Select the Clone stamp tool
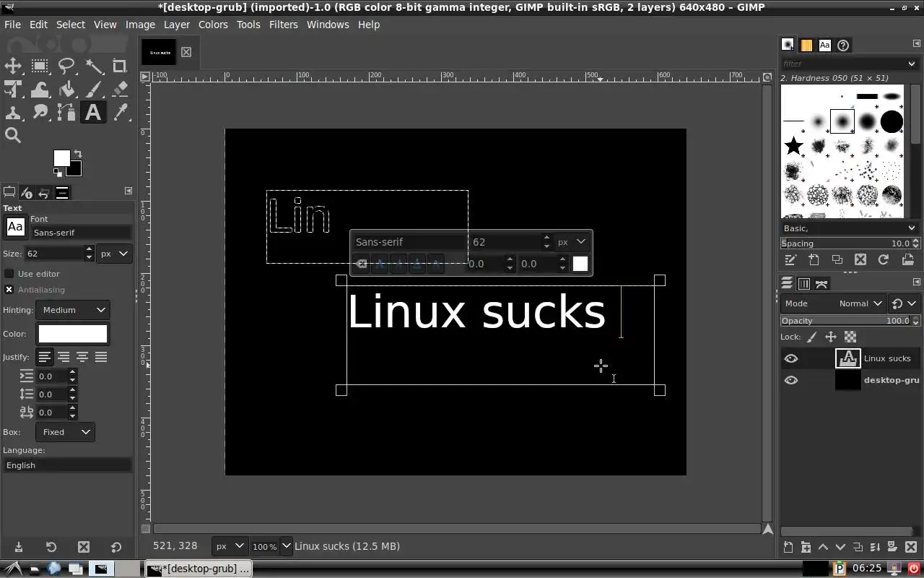The image size is (924, 578). point(13,113)
